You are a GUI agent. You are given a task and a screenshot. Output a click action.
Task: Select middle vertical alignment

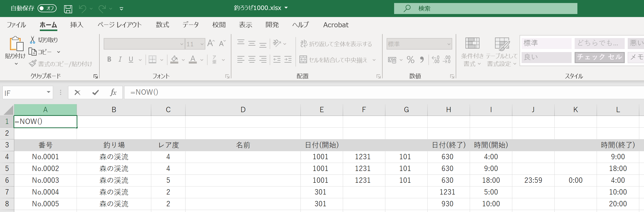[252, 44]
